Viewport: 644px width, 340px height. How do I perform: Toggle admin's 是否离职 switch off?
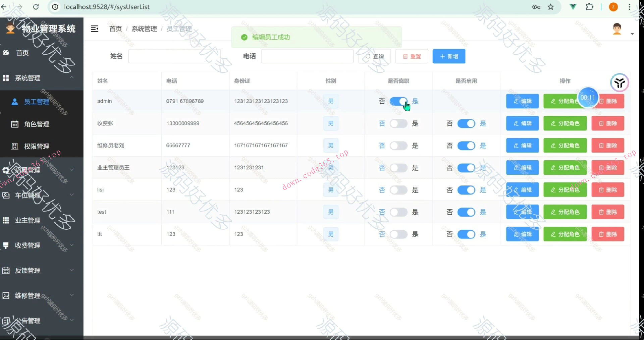click(398, 101)
